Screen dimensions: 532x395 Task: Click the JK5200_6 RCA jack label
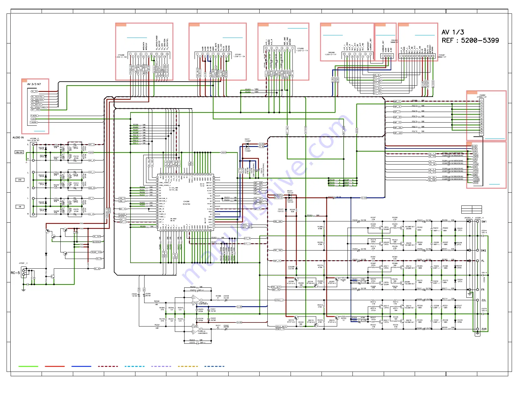[x=34, y=139]
